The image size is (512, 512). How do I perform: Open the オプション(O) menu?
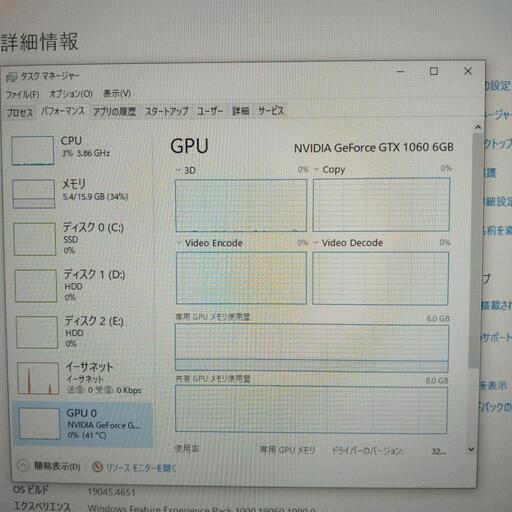point(71,94)
